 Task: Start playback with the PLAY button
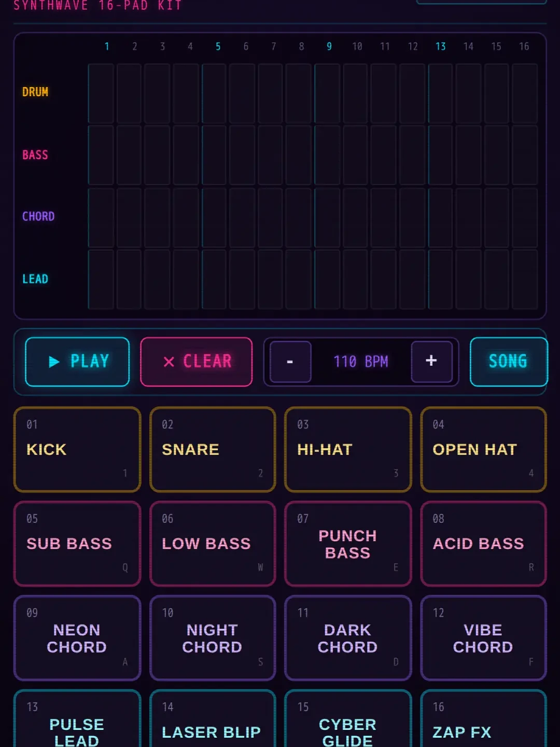(77, 362)
